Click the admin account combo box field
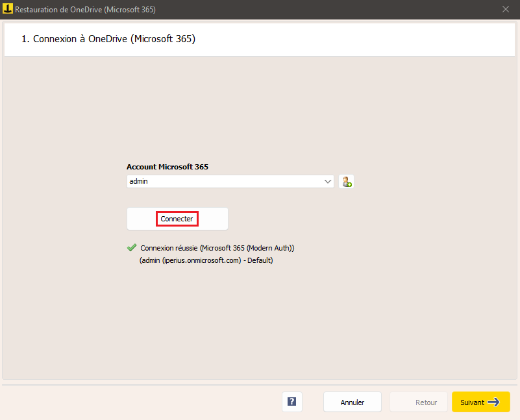This screenshot has width=520, height=420. click(x=230, y=181)
